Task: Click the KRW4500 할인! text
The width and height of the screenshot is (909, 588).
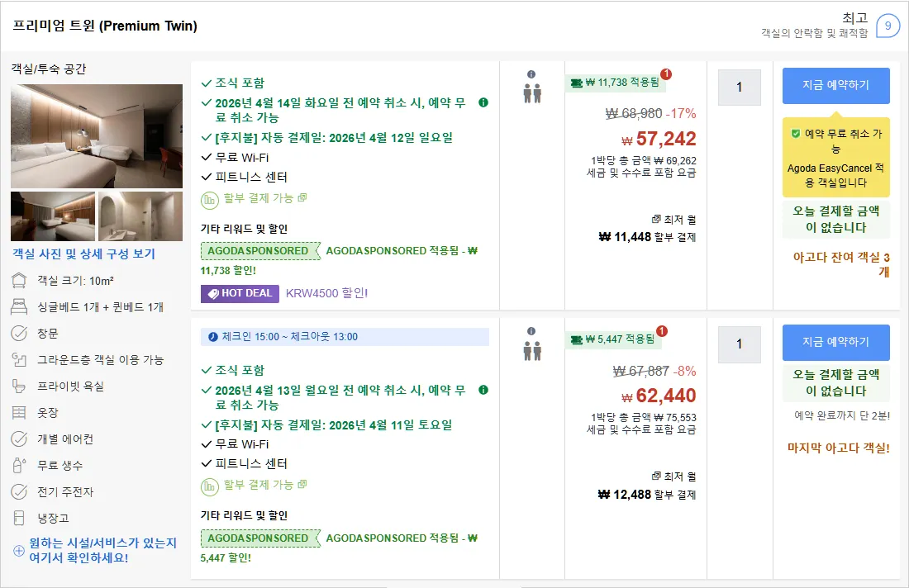Action: (327, 293)
